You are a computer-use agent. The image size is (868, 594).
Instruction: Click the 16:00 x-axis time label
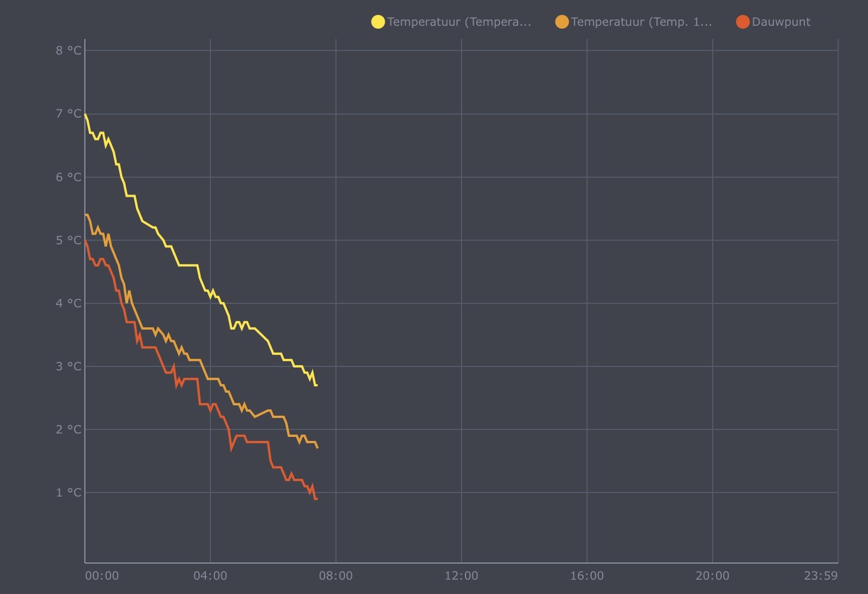[x=587, y=576]
